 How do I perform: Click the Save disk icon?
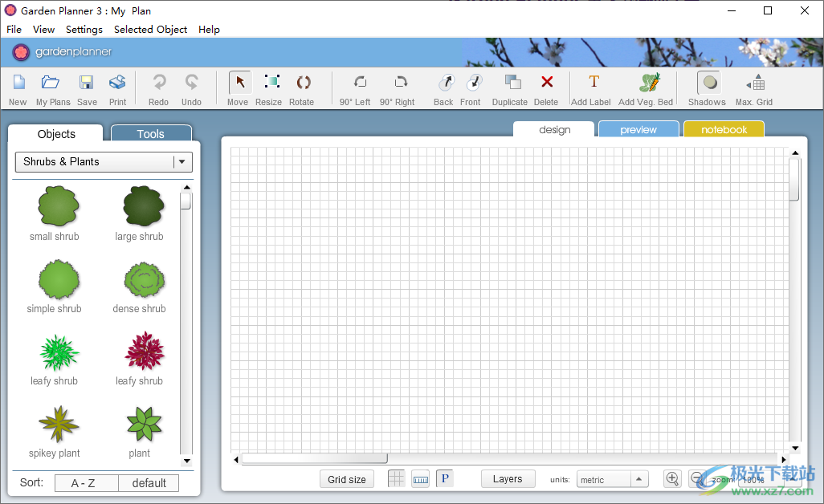[86, 83]
